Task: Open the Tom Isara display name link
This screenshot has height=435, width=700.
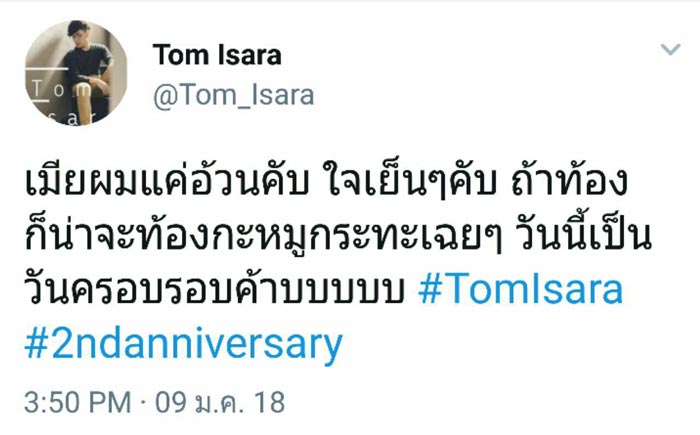Action: [217, 55]
